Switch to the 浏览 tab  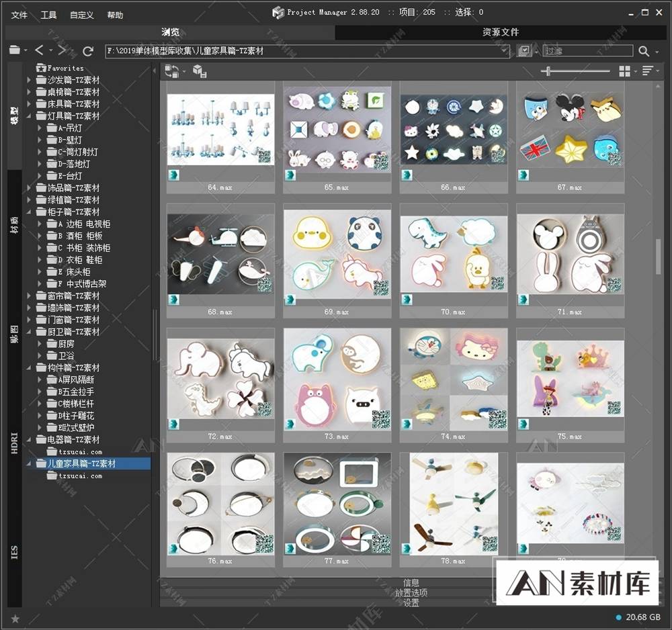click(170, 32)
